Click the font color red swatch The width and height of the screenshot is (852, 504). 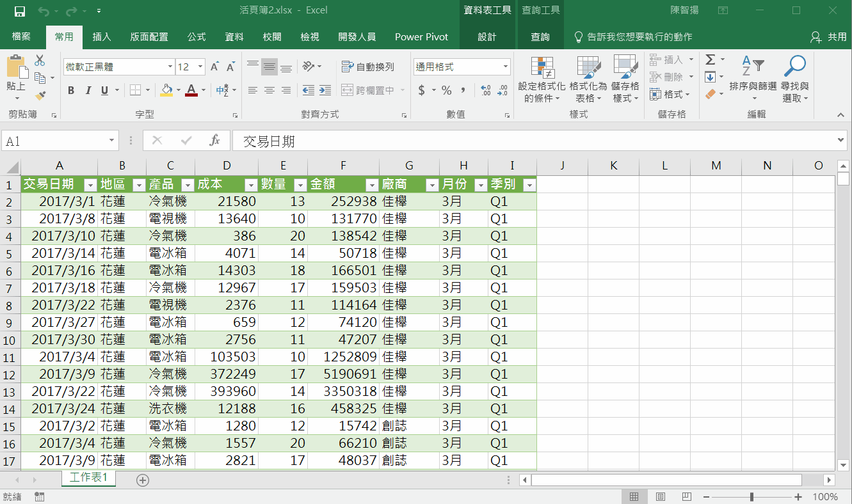pyautogui.click(x=191, y=90)
